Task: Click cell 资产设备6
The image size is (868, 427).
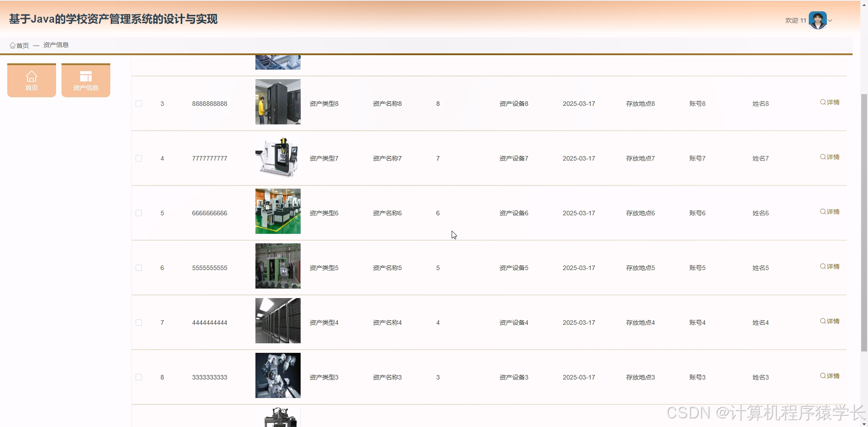Action: 514,213
